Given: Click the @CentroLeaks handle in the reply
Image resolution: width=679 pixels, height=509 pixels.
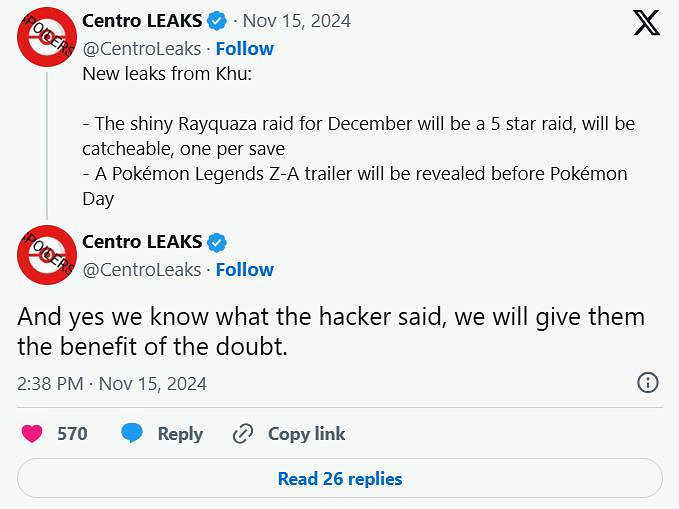Looking at the screenshot, I should point(141,269).
